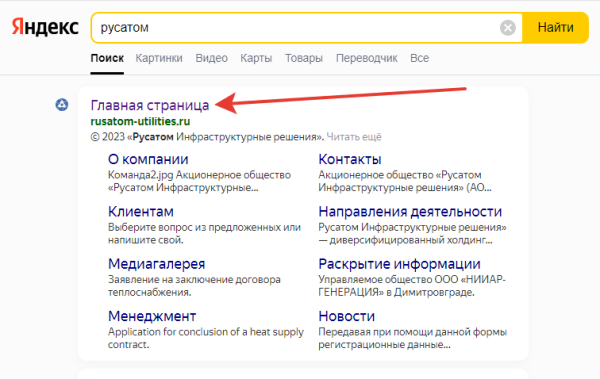Expand the Все services menu
The width and height of the screenshot is (600, 379).
tap(419, 58)
